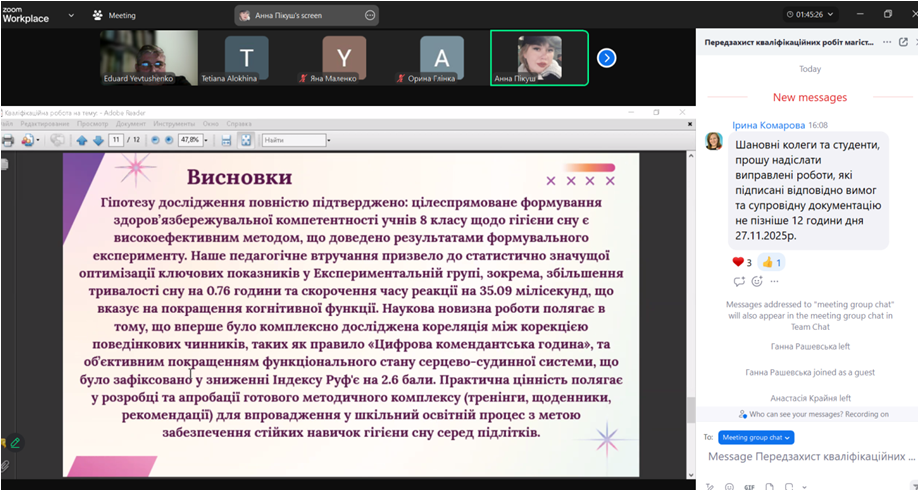
Task: Click the zoom percentage field 47,8%
Action: click(x=190, y=140)
